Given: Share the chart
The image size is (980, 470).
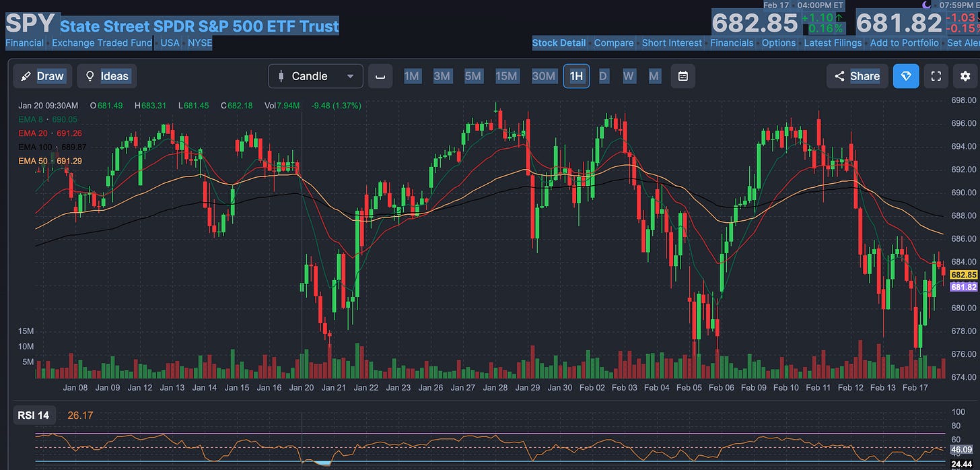Looking at the screenshot, I should point(857,76).
